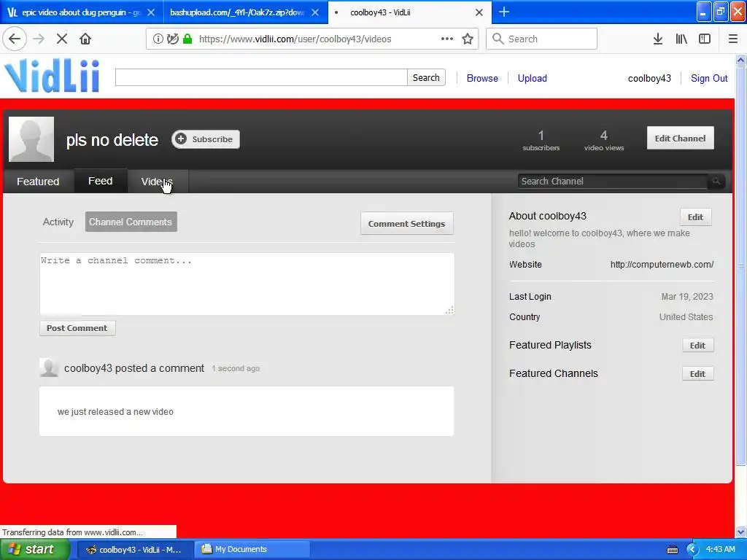Click the browser address bar URL
Viewport: 747px width, 560px height.
[x=295, y=39]
